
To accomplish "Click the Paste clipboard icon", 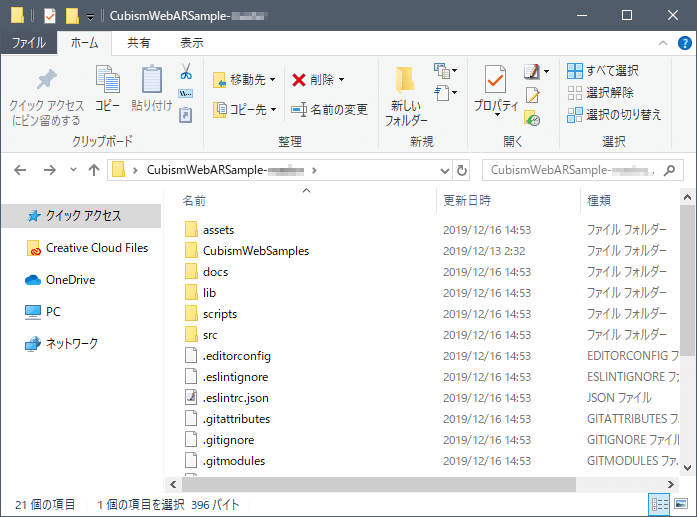I will point(152,80).
